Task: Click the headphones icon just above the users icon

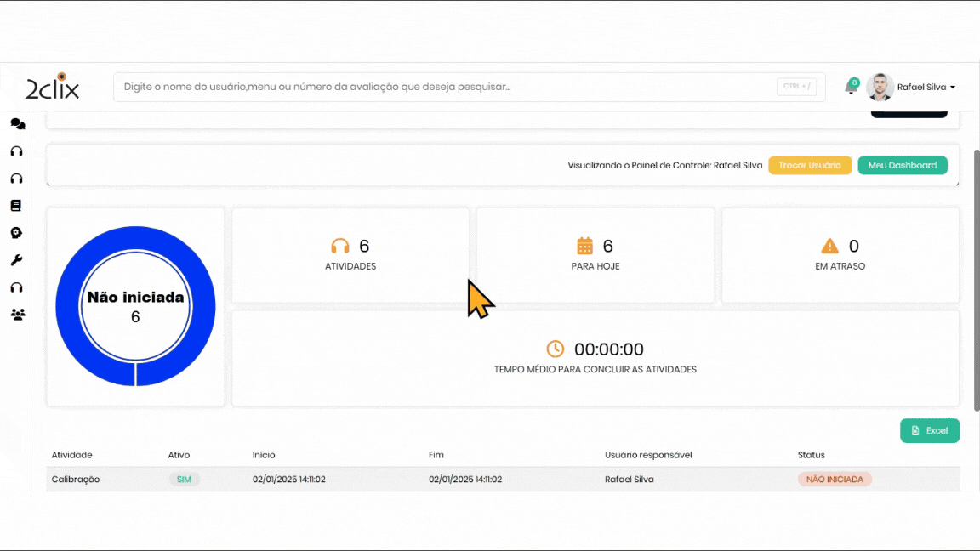Action: (x=16, y=287)
